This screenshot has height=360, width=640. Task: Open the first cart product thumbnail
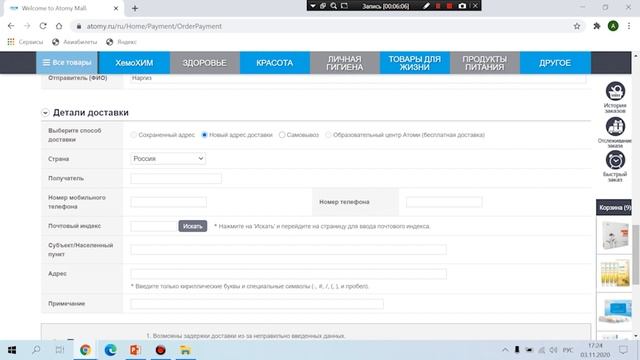click(x=615, y=235)
